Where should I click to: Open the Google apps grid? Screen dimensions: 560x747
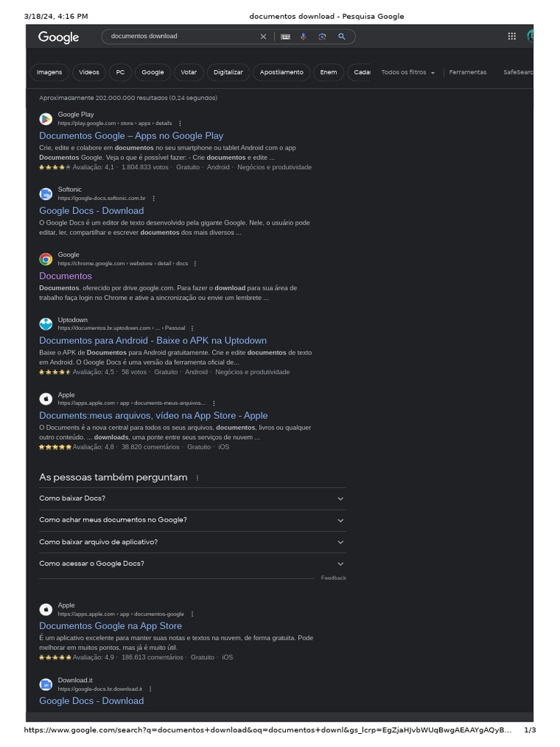(x=512, y=36)
